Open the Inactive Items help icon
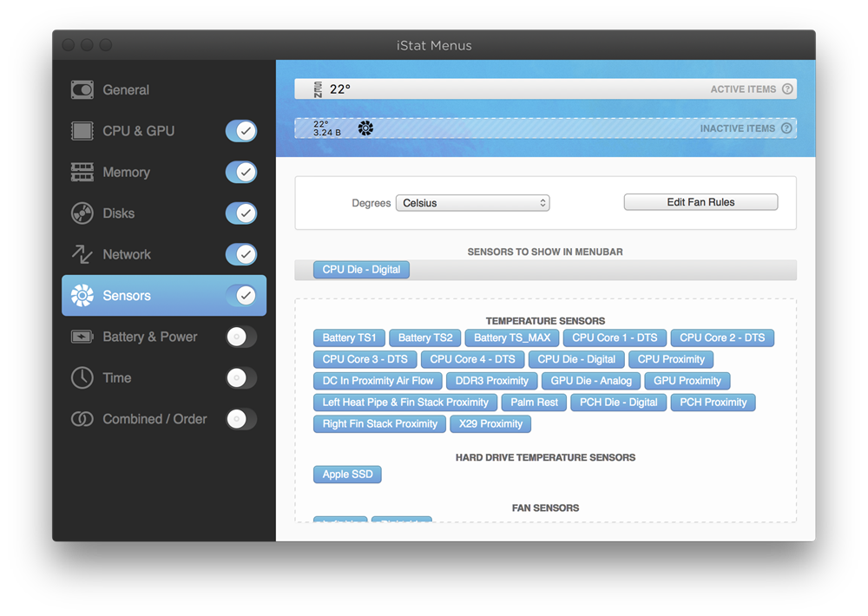 coord(786,128)
